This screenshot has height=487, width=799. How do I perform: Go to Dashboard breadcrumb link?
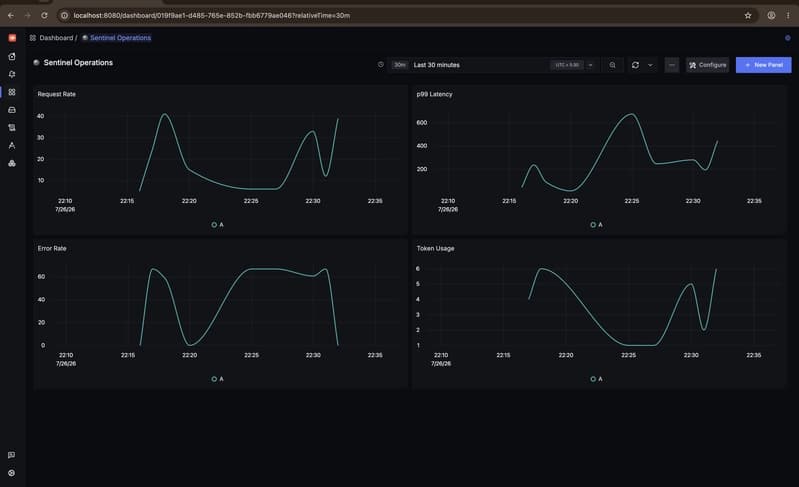[x=56, y=38]
